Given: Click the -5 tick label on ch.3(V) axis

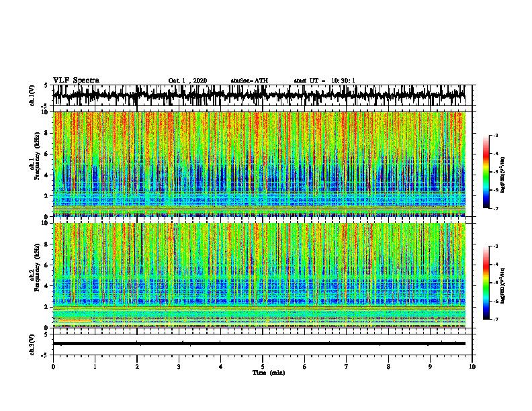Looking at the screenshot, I should tap(45, 355).
